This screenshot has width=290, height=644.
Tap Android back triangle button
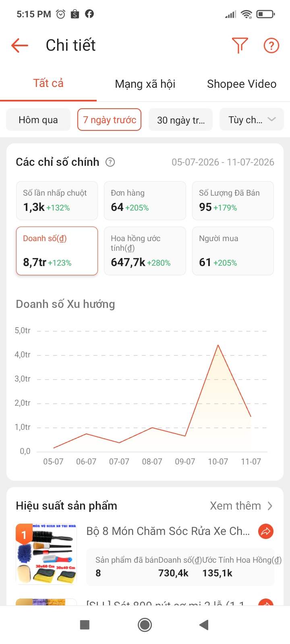204,625
